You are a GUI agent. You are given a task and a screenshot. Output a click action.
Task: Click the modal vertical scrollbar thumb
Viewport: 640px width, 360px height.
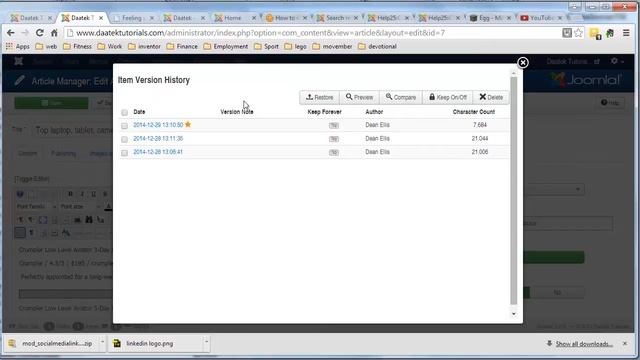(513, 191)
